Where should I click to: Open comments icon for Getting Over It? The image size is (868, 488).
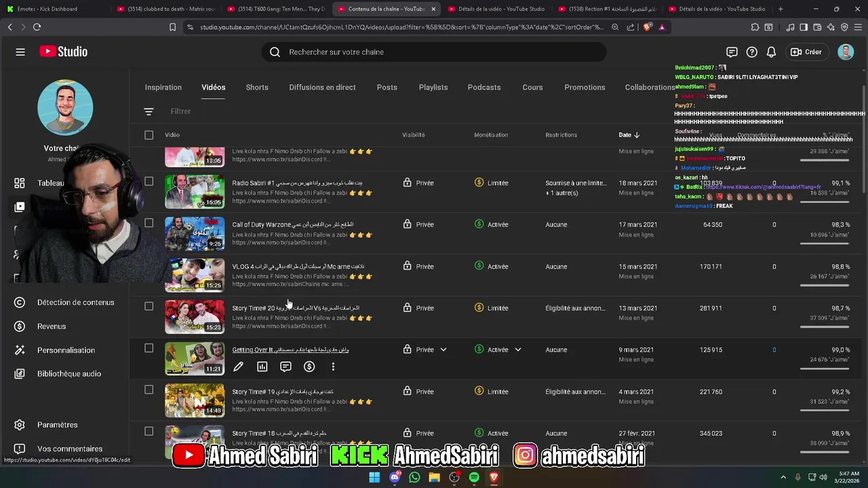285,367
